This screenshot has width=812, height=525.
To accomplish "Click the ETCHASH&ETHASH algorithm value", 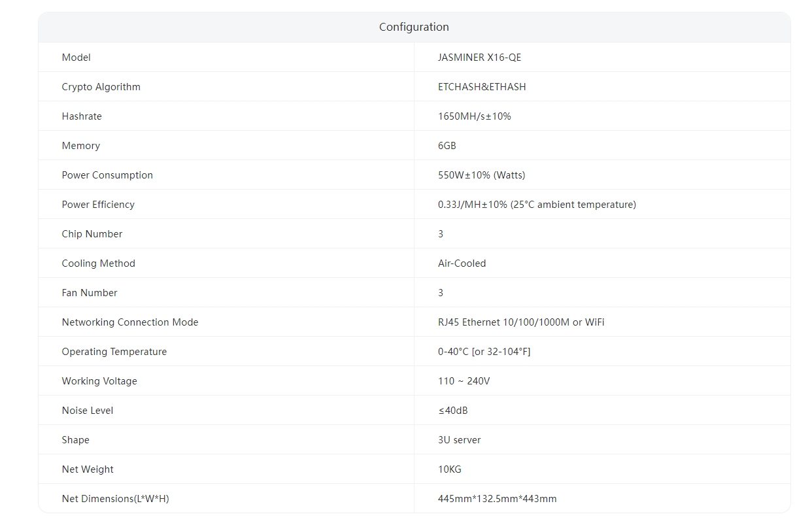I will (482, 87).
